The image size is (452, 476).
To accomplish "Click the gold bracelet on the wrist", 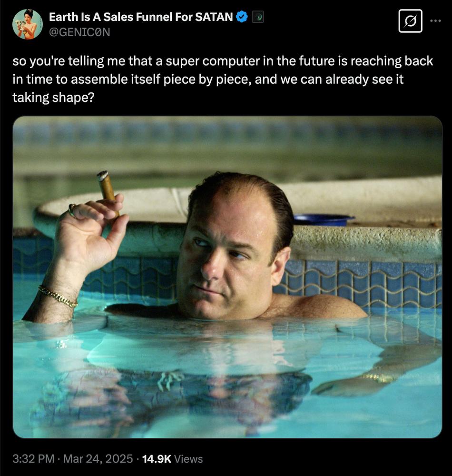I will click(58, 296).
